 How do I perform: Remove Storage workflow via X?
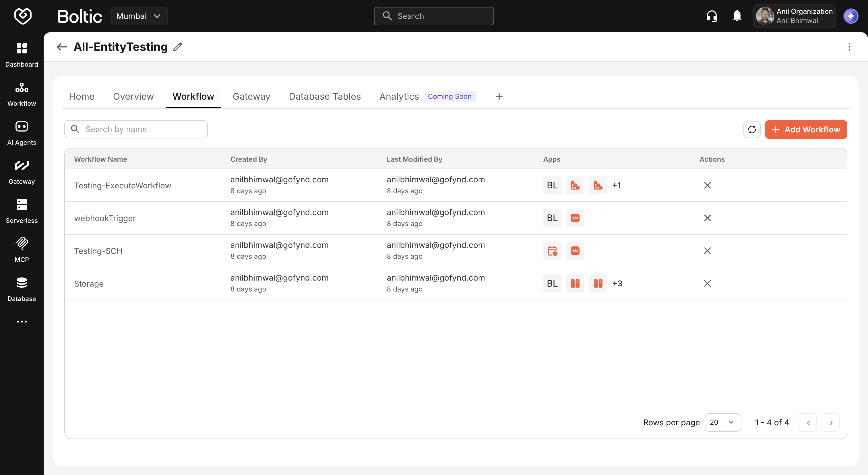click(707, 283)
